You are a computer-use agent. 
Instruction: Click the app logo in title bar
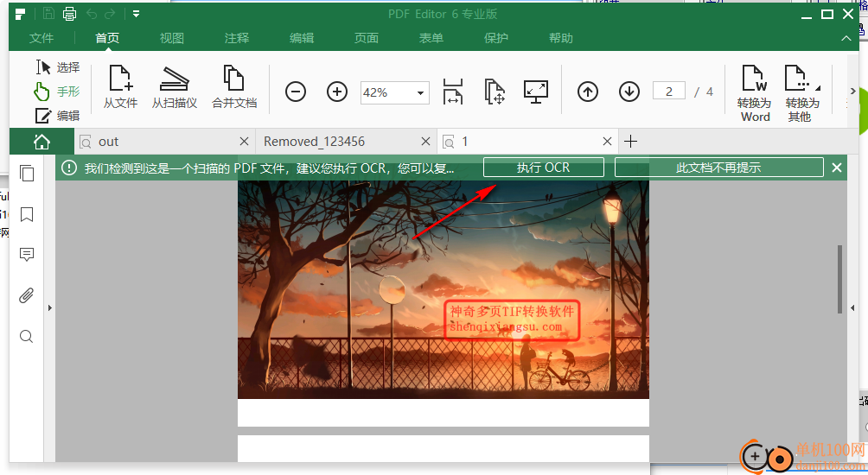point(21,14)
